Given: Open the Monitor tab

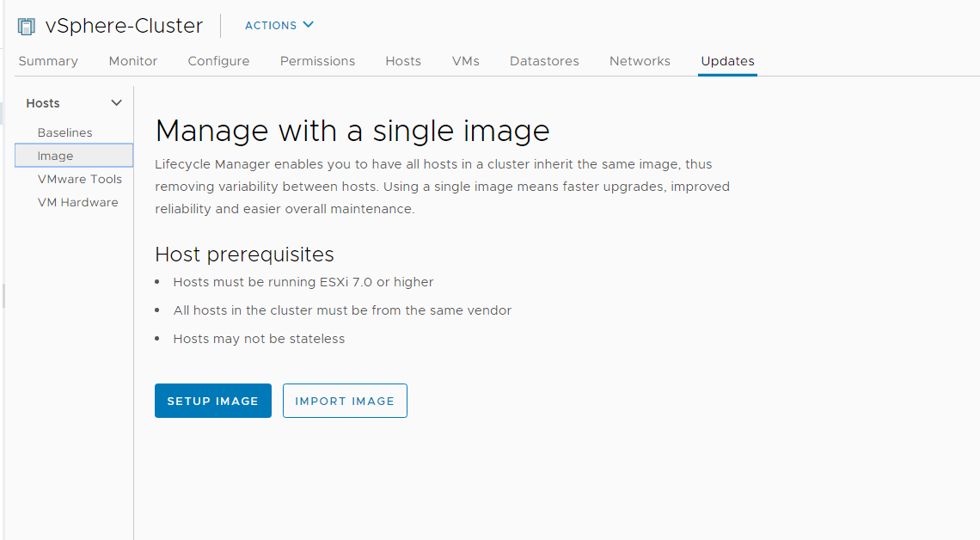Looking at the screenshot, I should pyautogui.click(x=133, y=61).
